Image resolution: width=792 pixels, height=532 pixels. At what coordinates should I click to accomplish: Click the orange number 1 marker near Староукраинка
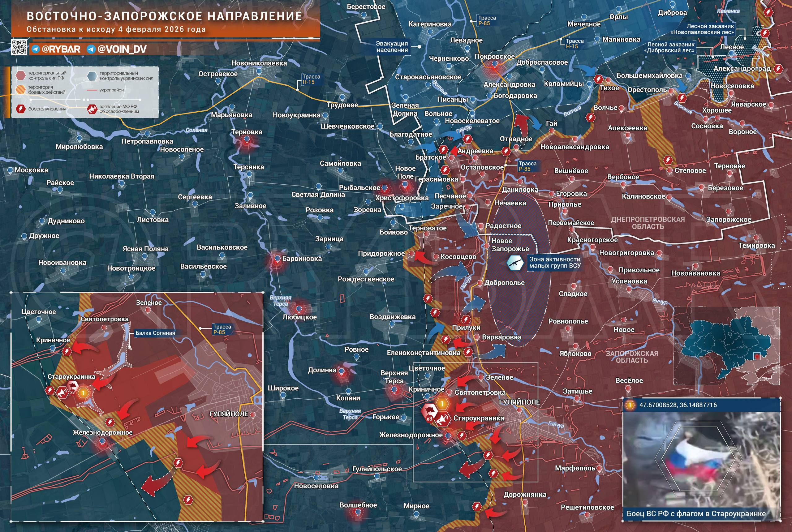click(442, 403)
